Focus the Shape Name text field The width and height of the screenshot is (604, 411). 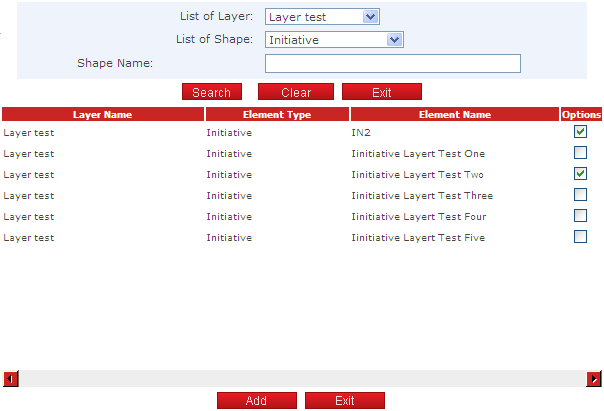point(392,64)
